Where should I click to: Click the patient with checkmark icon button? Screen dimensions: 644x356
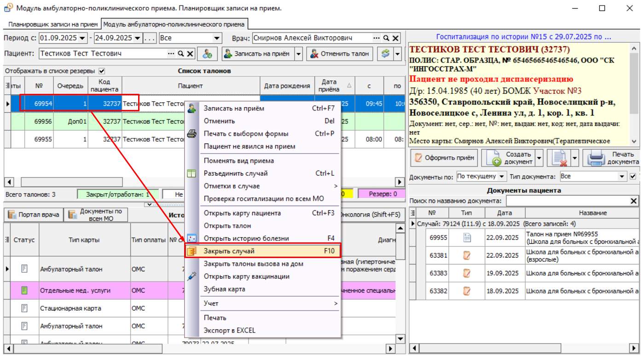click(208, 53)
